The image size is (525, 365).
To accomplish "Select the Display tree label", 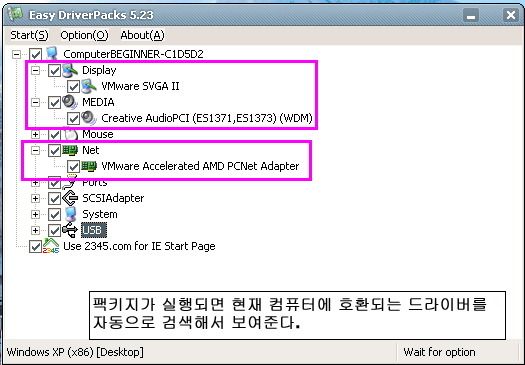I will (x=99, y=70).
